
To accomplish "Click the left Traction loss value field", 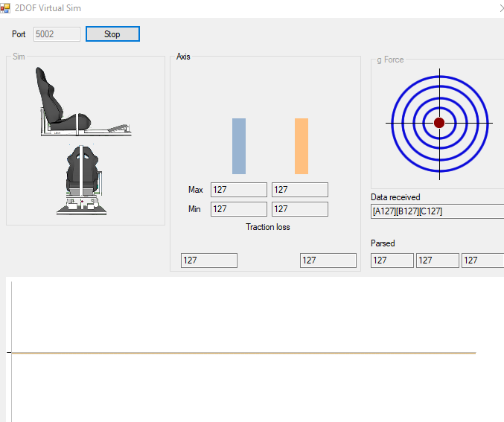I will point(209,260).
